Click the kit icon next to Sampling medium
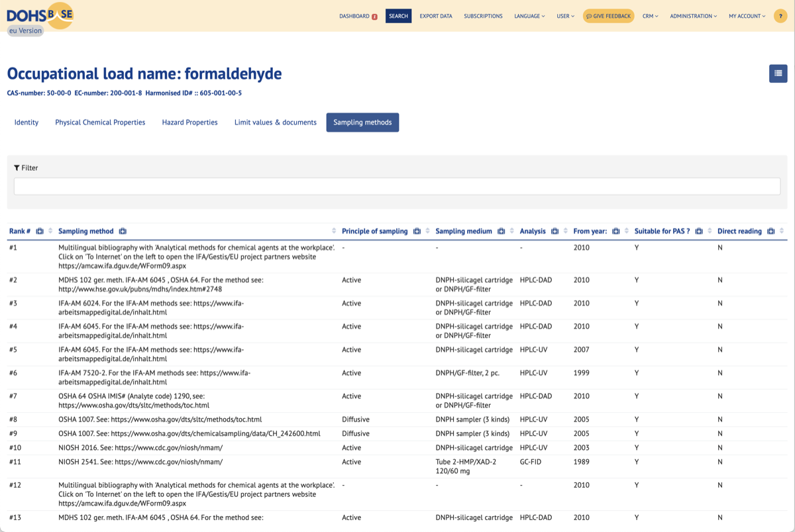795x532 pixels. click(501, 231)
